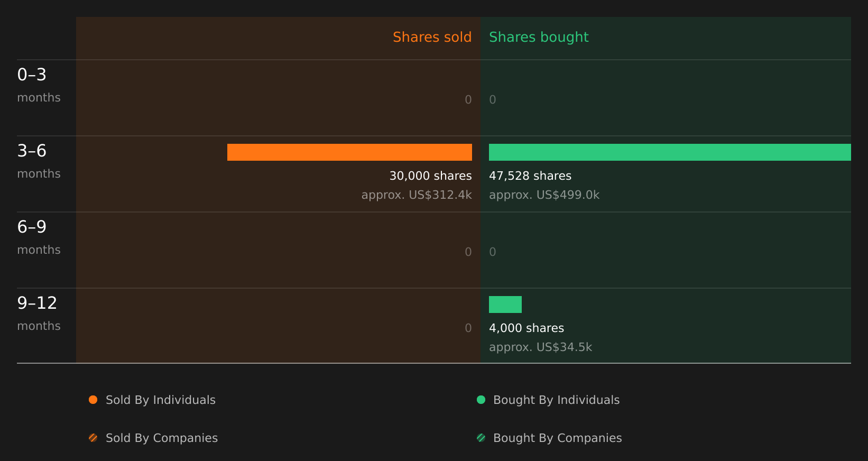Click the approx. US$312.4k sold value
The image size is (868, 461).
[x=417, y=195]
